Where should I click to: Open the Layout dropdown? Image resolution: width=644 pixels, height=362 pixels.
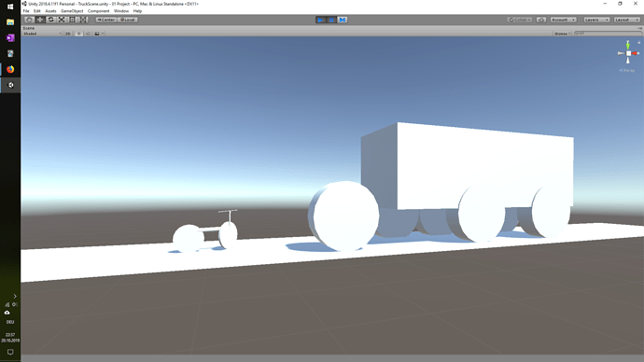[x=627, y=20]
